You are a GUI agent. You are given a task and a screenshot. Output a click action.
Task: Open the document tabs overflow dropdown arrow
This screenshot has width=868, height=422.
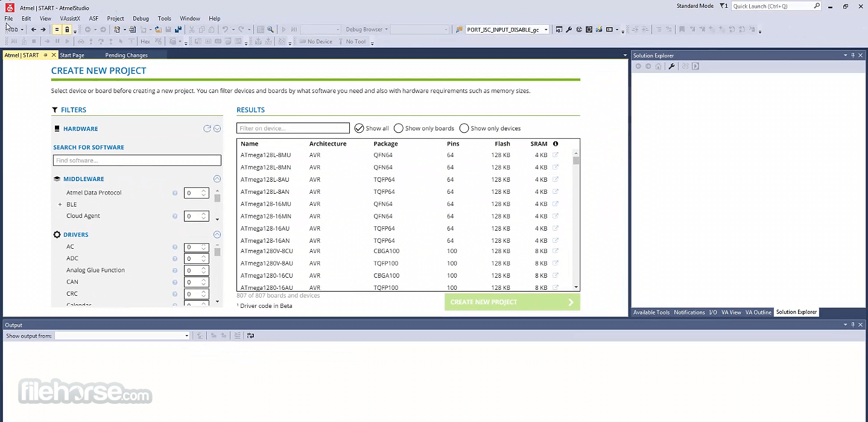625,56
